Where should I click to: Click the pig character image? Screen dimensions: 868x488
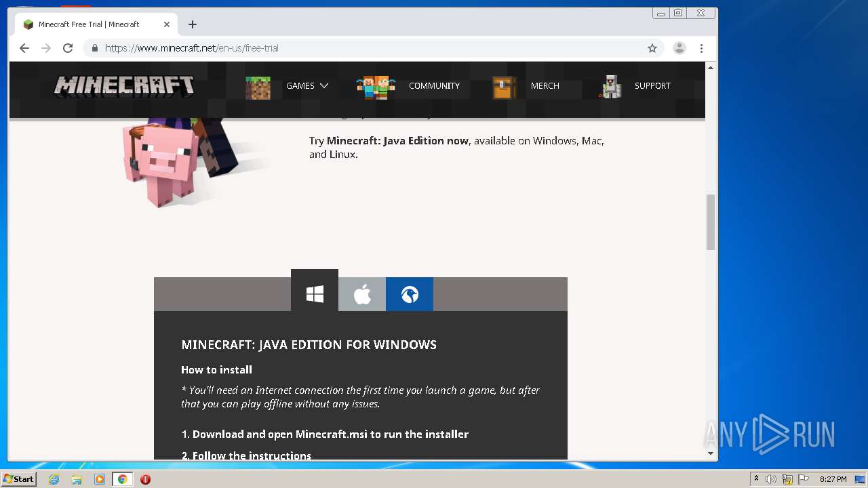(x=159, y=165)
